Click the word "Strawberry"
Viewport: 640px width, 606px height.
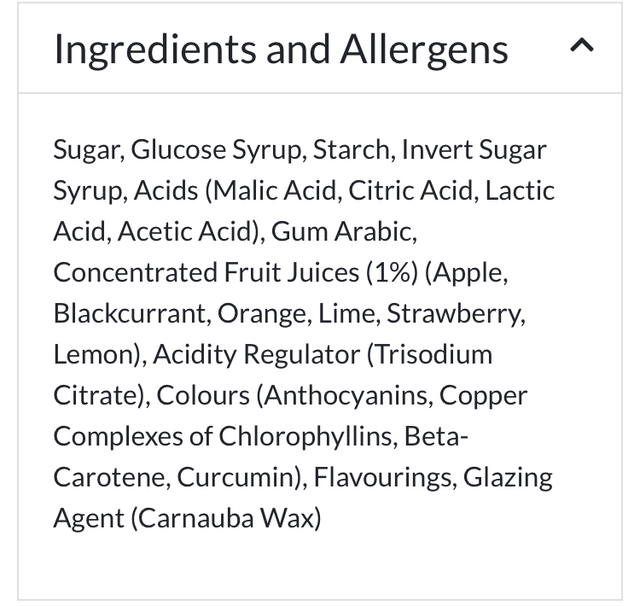click(x=454, y=314)
